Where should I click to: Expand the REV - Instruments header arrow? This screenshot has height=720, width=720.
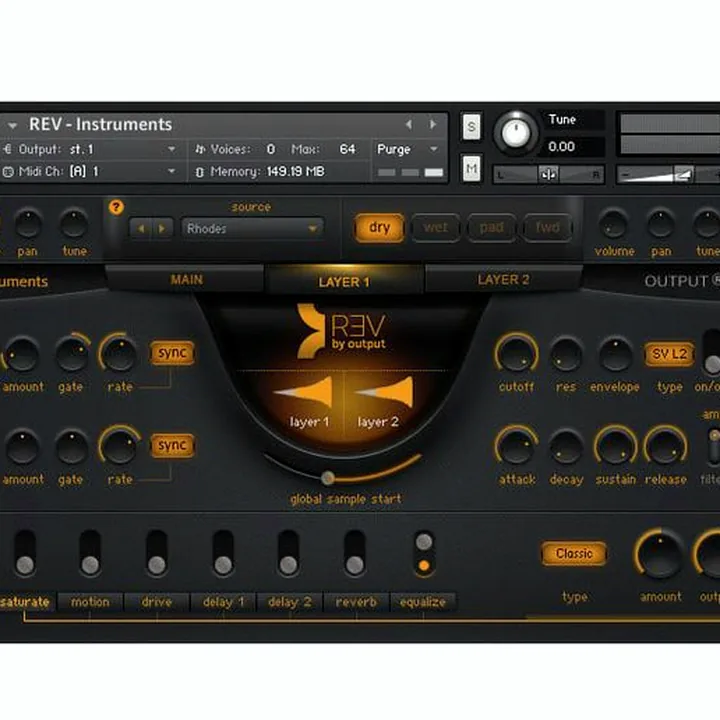pos(12,125)
